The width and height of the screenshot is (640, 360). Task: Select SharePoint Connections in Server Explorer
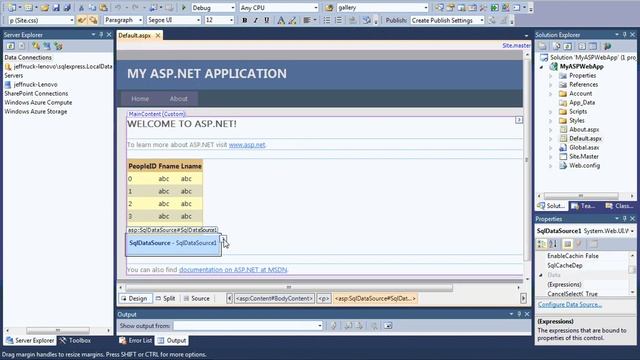(x=36, y=93)
